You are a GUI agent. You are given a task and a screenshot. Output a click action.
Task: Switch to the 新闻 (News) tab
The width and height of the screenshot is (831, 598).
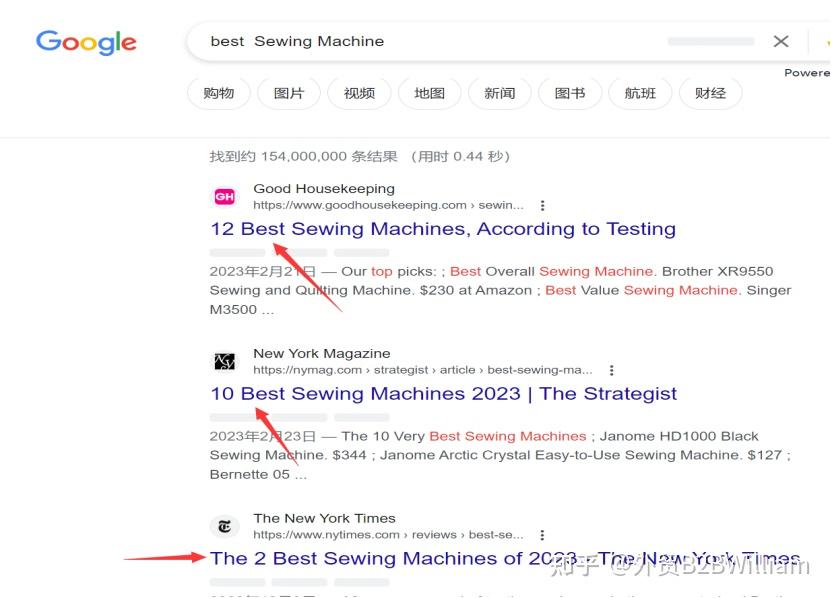coord(499,92)
